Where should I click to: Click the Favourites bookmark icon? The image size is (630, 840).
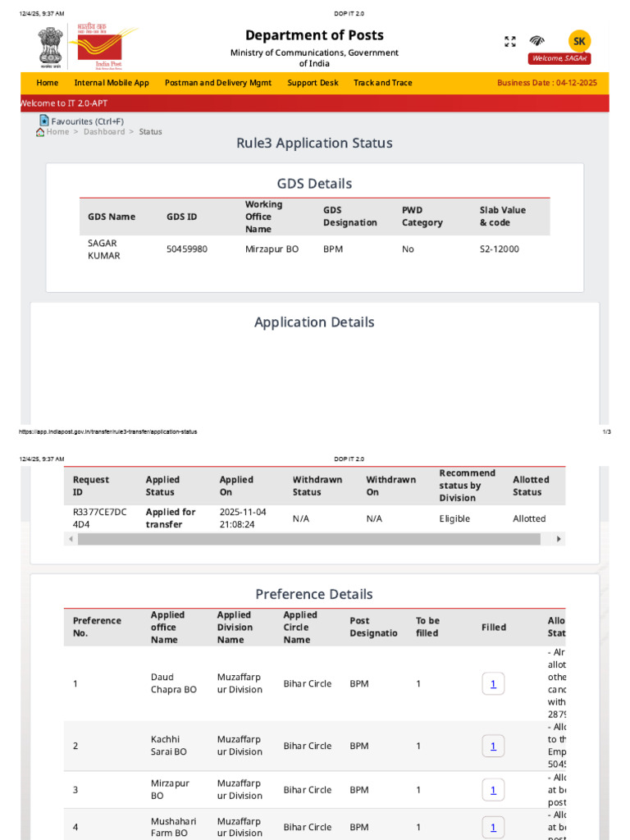point(44,121)
